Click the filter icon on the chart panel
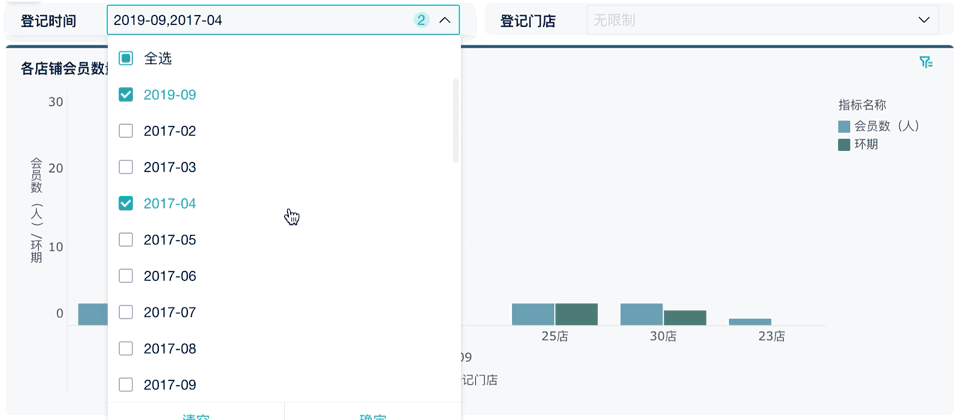960x420 pixels. click(x=926, y=63)
